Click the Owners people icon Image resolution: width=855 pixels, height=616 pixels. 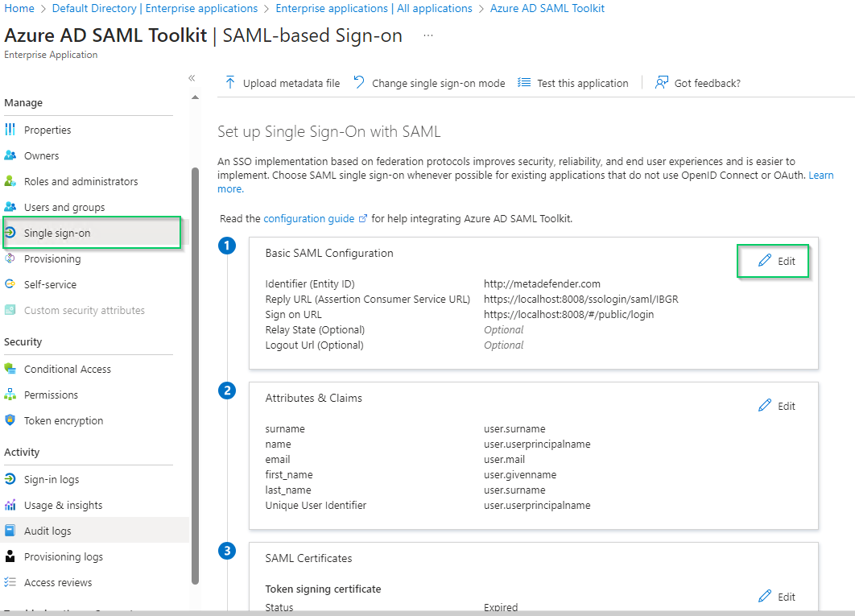[x=10, y=155]
